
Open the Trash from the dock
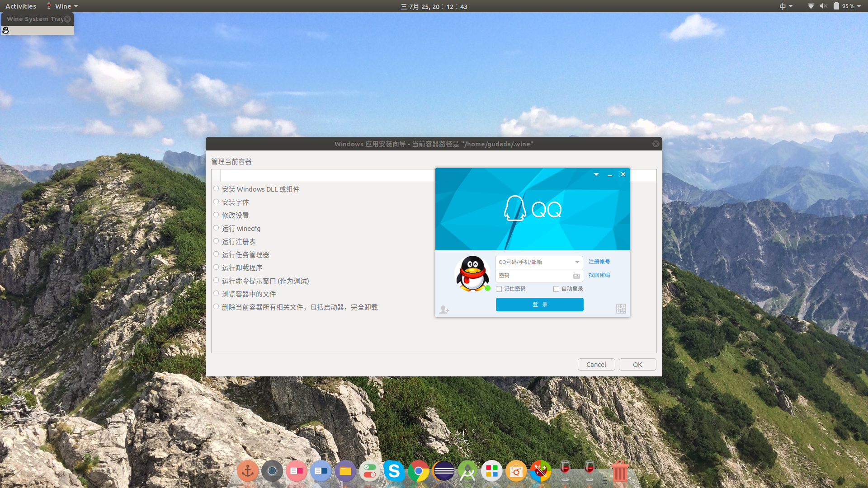(x=620, y=470)
